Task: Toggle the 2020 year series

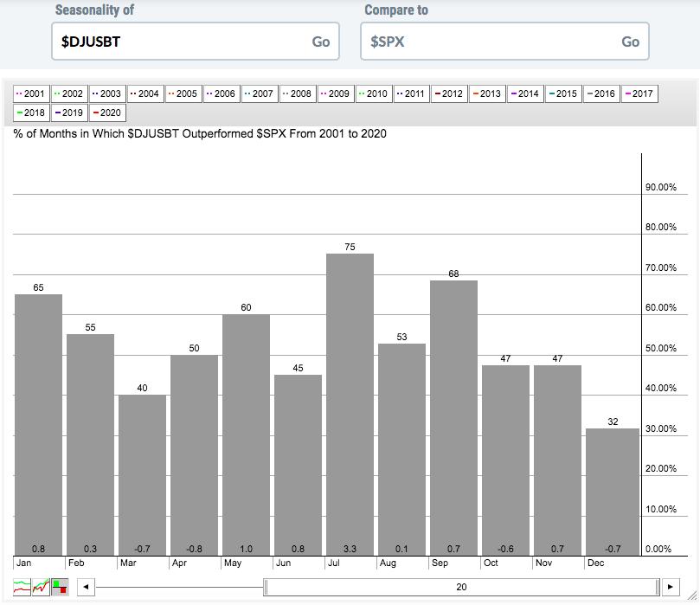Action: pos(106,113)
